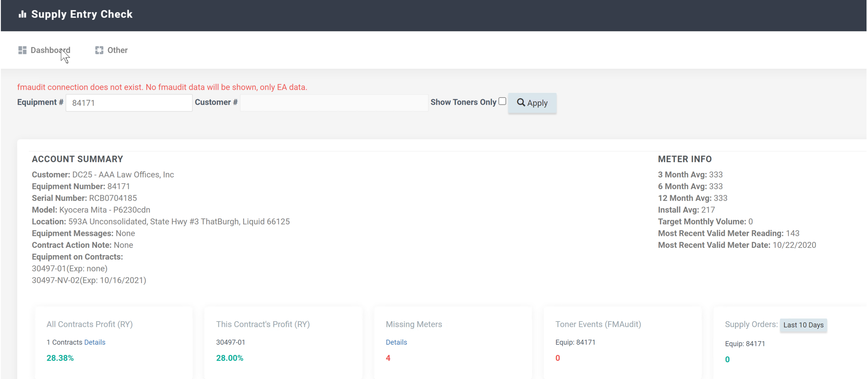Viewport: 868px width, 379px height.
Task: Click the red missing meters count 4
Action: [x=388, y=358]
